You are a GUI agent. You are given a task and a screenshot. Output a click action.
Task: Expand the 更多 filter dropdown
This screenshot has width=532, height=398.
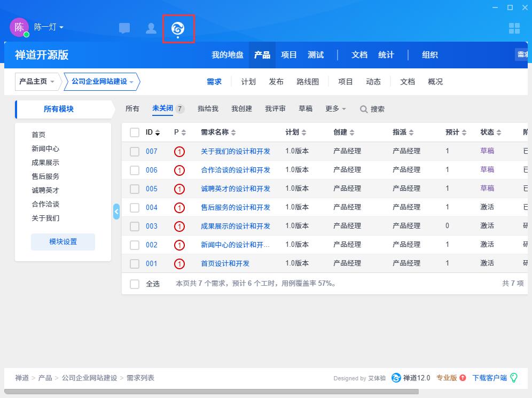pos(335,109)
